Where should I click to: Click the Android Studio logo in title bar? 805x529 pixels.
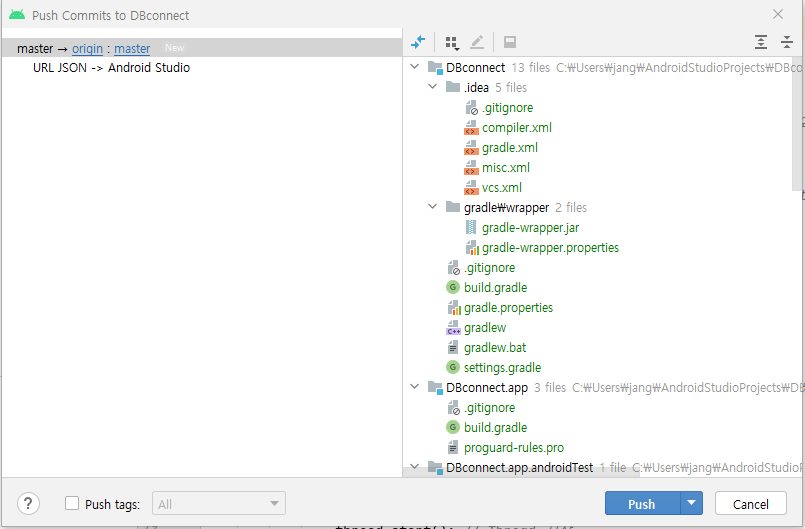(17, 15)
